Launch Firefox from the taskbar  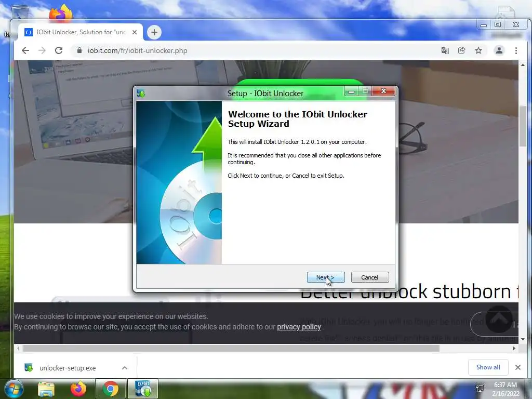78,389
